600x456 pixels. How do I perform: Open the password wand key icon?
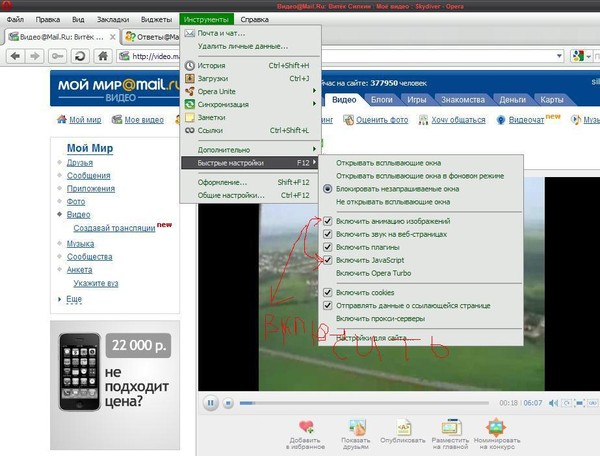[57, 56]
